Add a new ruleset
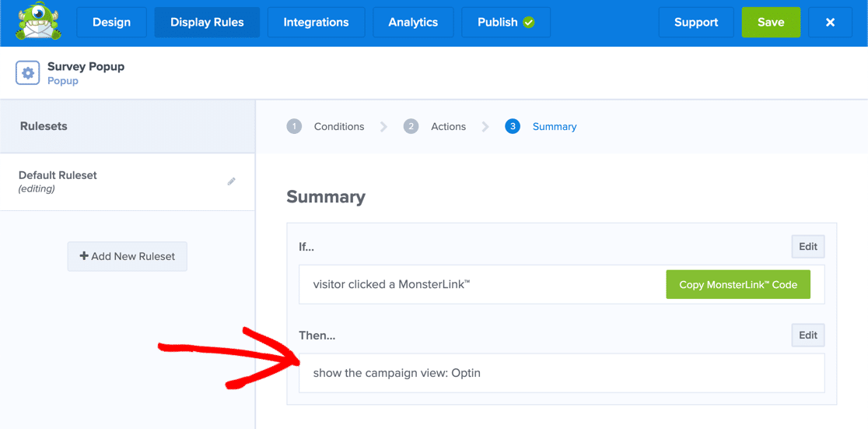868x429 pixels. point(128,256)
